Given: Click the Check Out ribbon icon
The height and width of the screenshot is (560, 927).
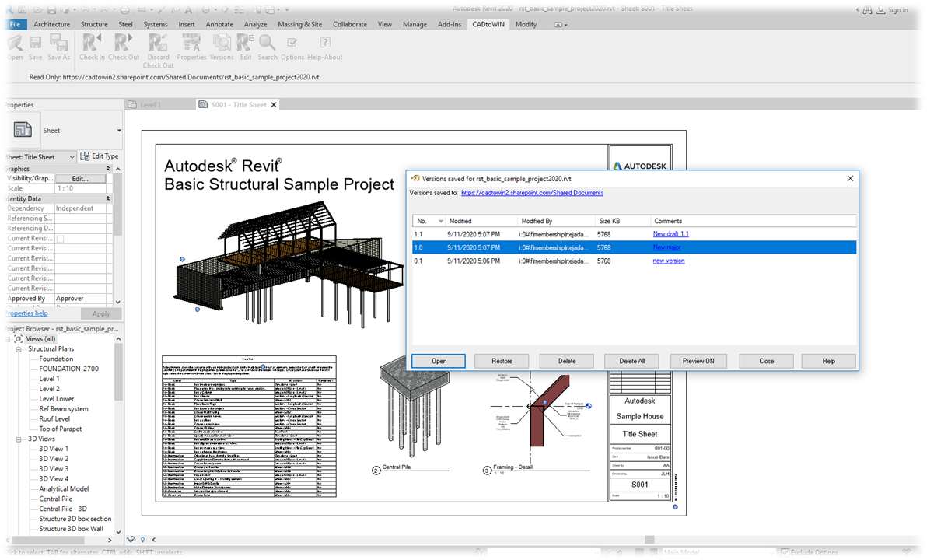Looking at the screenshot, I should coord(124,44).
